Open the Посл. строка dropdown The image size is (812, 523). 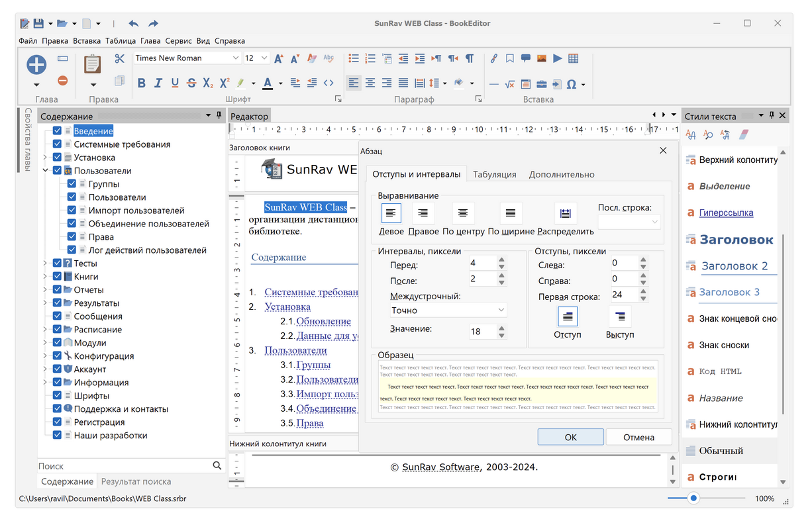(x=629, y=222)
